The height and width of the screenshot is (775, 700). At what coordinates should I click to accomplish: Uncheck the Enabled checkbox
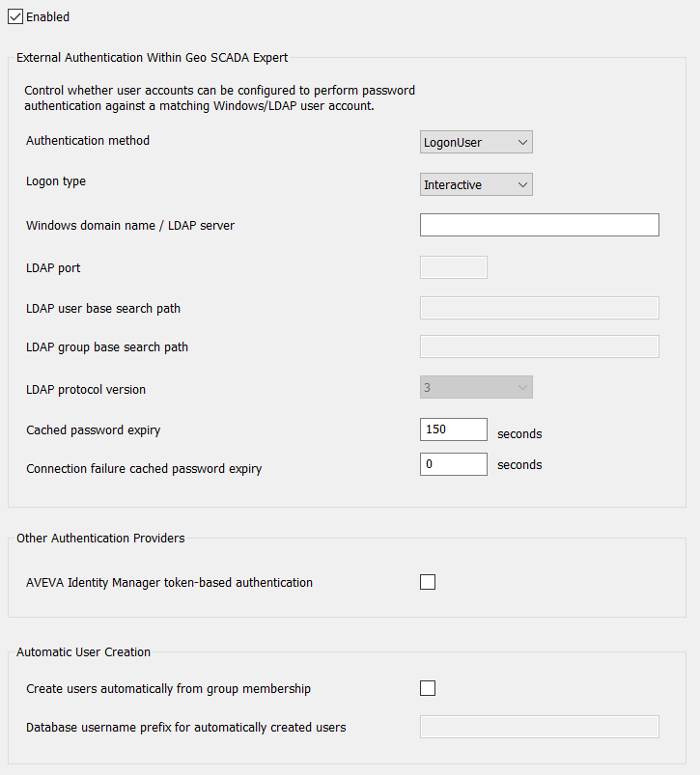click(15, 16)
